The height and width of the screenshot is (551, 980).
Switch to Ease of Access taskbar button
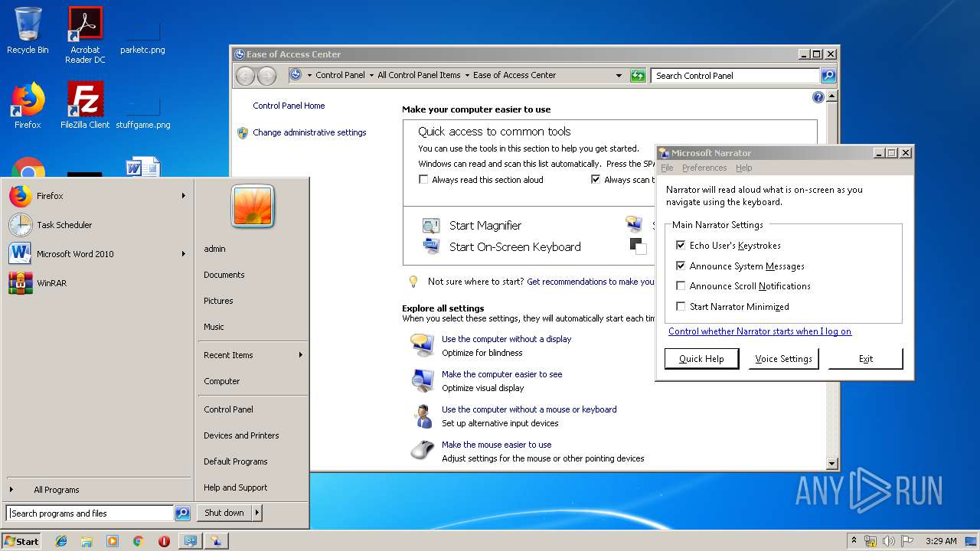pyautogui.click(x=190, y=541)
